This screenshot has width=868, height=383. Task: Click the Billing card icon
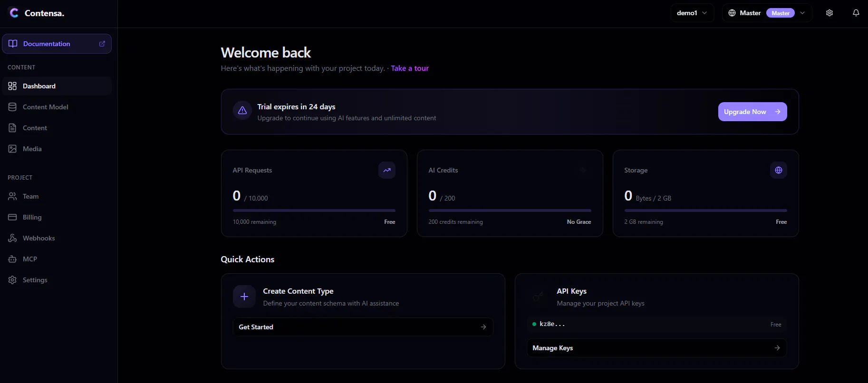click(12, 217)
